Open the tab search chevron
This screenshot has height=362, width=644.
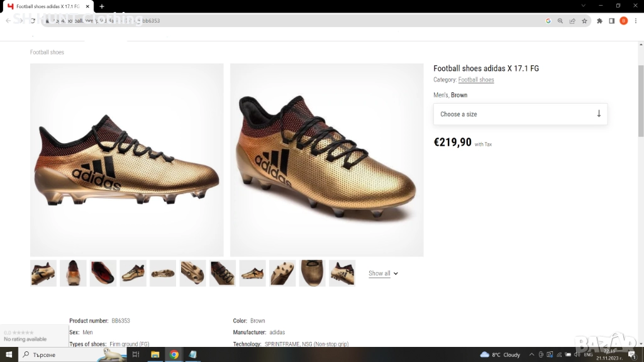pos(583,6)
